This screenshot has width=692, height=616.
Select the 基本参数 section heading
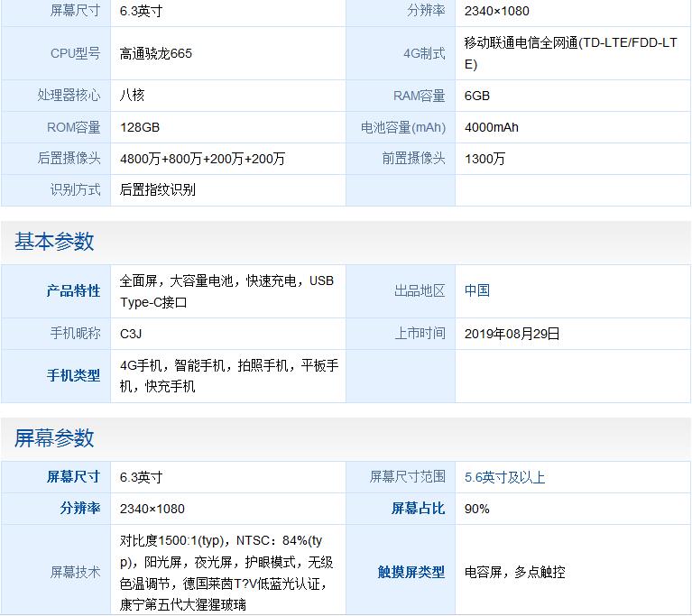[54, 242]
